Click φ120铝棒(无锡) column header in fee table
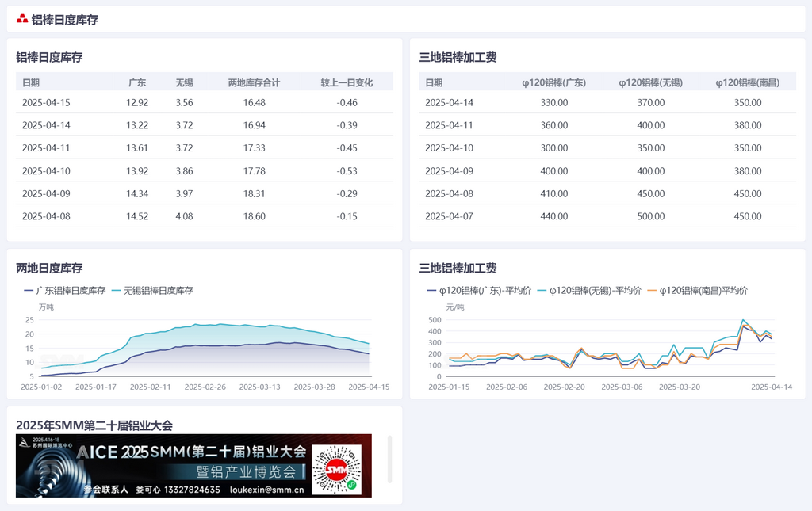Screen dimensions: 812x511 click(650, 82)
